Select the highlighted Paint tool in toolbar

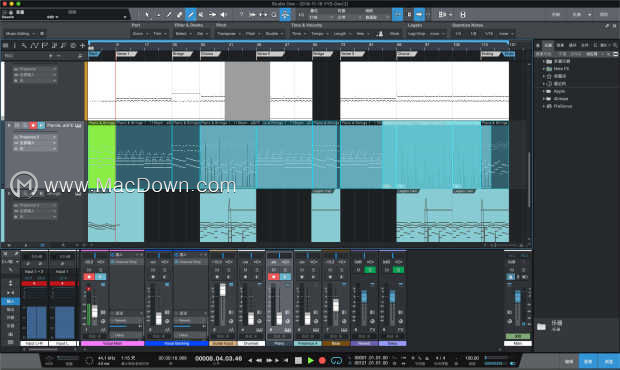[x=191, y=15]
